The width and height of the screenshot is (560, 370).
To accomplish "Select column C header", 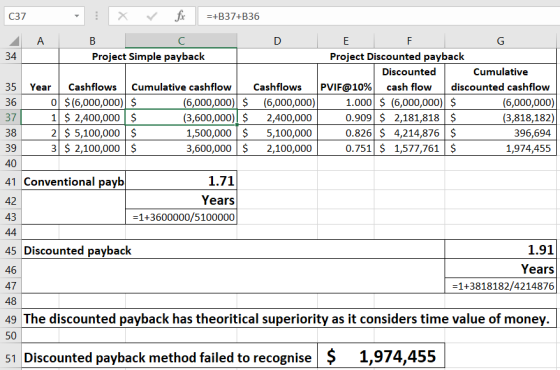I will click(181, 41).
